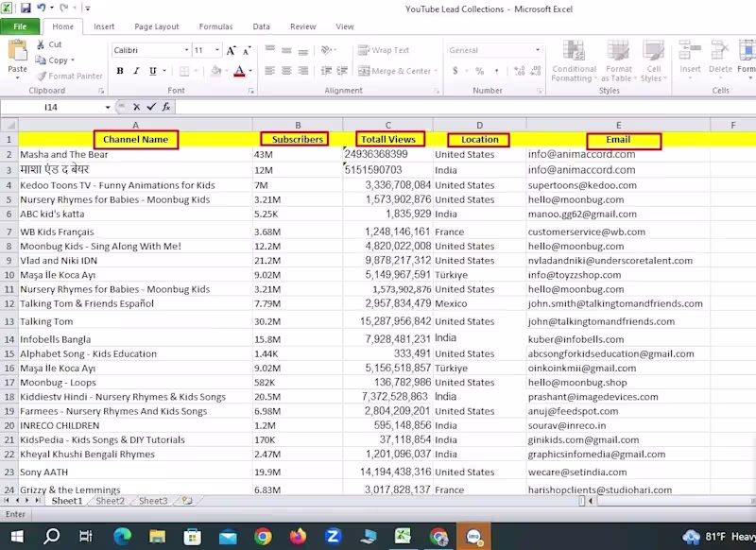Open Format as Table gallery
This screenshot has width=756, height=550.
click(619, 61)
